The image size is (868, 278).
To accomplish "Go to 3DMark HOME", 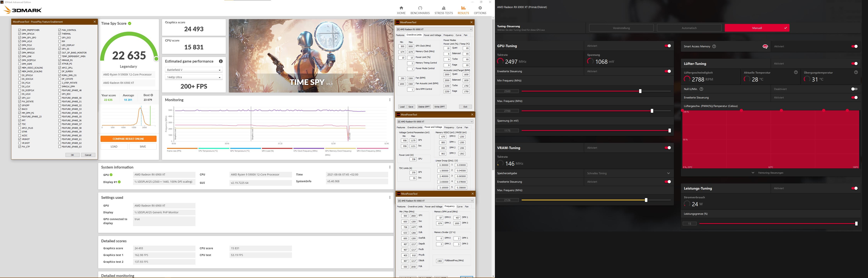I will pyautogui.click(x=401, y=10).
